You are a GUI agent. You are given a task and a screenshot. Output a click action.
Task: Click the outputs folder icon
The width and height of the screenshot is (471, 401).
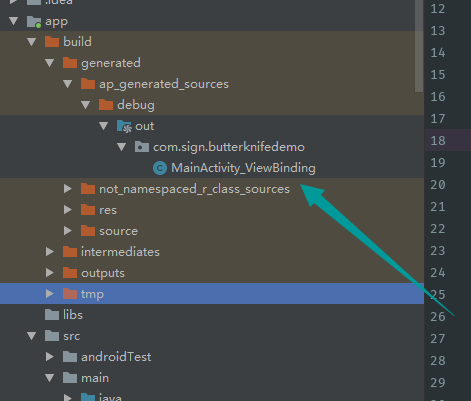pos(70,273)
